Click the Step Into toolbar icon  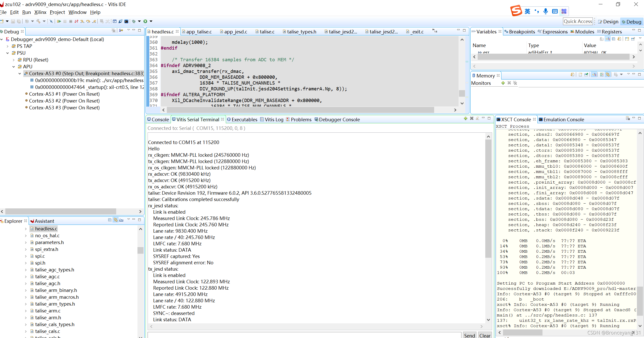(82, 21)
